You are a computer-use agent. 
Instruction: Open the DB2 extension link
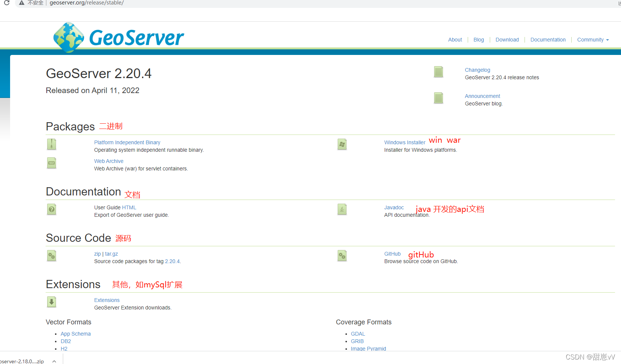pyautogui.click(x=66, y=341)
